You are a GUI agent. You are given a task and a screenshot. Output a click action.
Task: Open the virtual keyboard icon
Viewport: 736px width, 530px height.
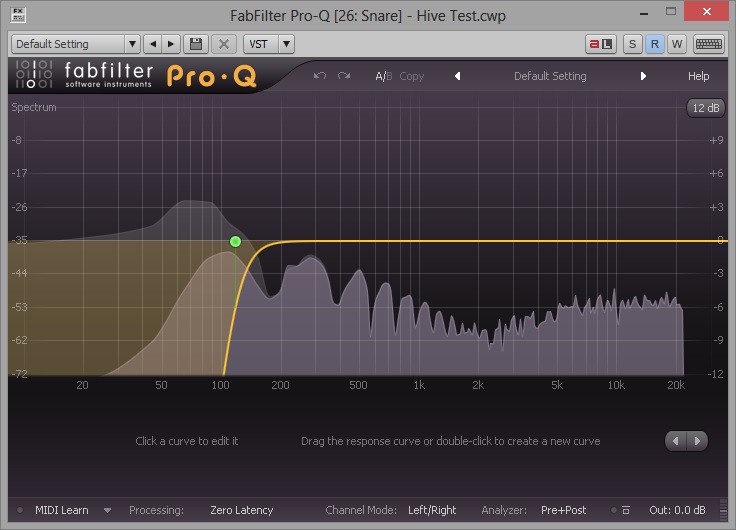[x=708, y=44]
